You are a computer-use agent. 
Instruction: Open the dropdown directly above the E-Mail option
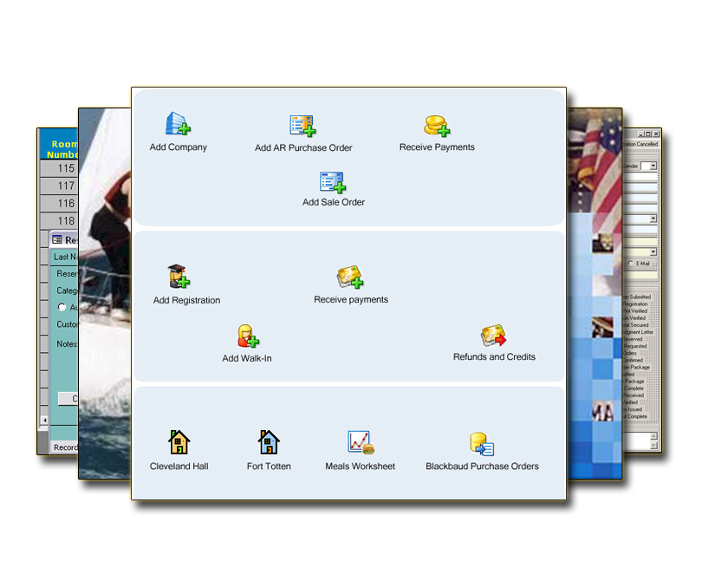(653, 251)
